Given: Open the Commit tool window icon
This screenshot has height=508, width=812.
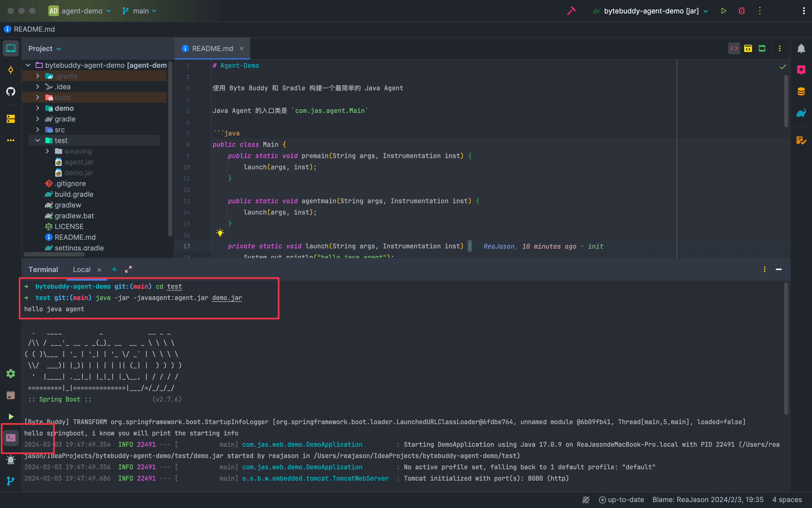Looking at the screenshot, I should coord(11,70).
